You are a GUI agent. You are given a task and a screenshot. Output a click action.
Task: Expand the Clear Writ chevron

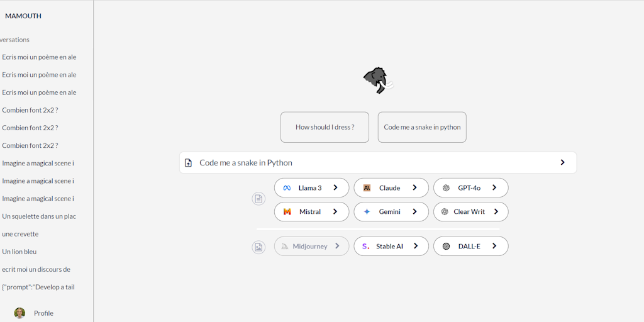496,211
